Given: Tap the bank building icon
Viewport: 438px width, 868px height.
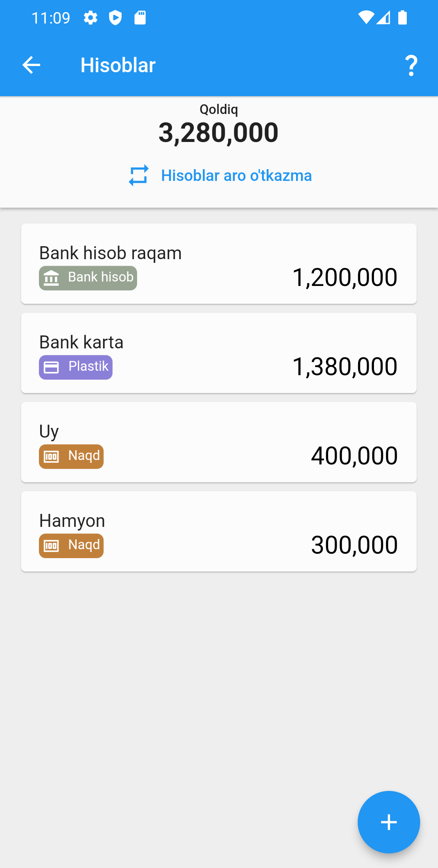Looking at the screenshot, I should pyautogui.click(x=52, y=278).
